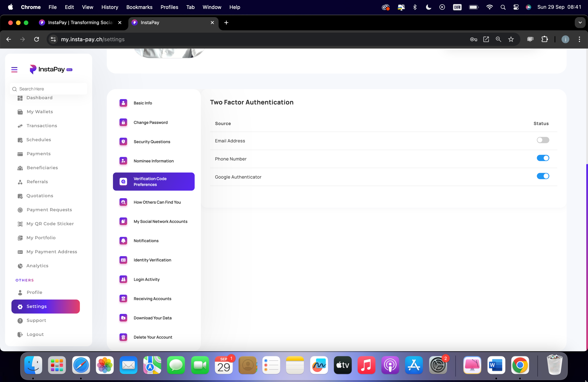Image resolution: width=588 pixels, height=382 pixels.
Task: Open Chrome's three-dot options menu
Action: (x=579, y=39)
